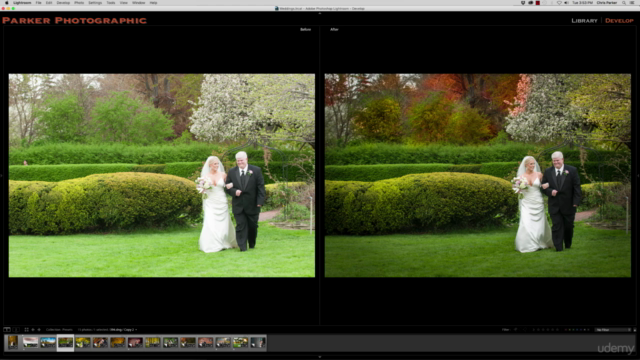Select the last filmstrip thumbnail
The height and width of the screenshot is (360, 640).
pos(258,342)
